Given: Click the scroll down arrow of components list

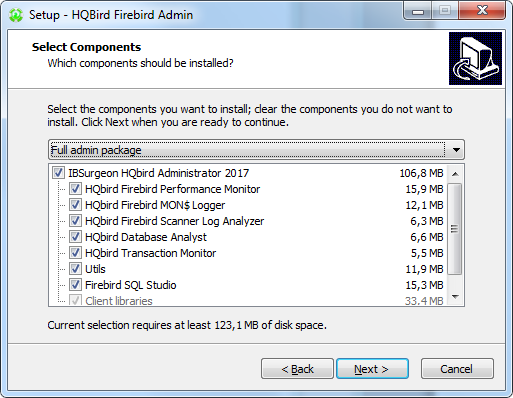Looking at the screenshot, I should (455, 297).
